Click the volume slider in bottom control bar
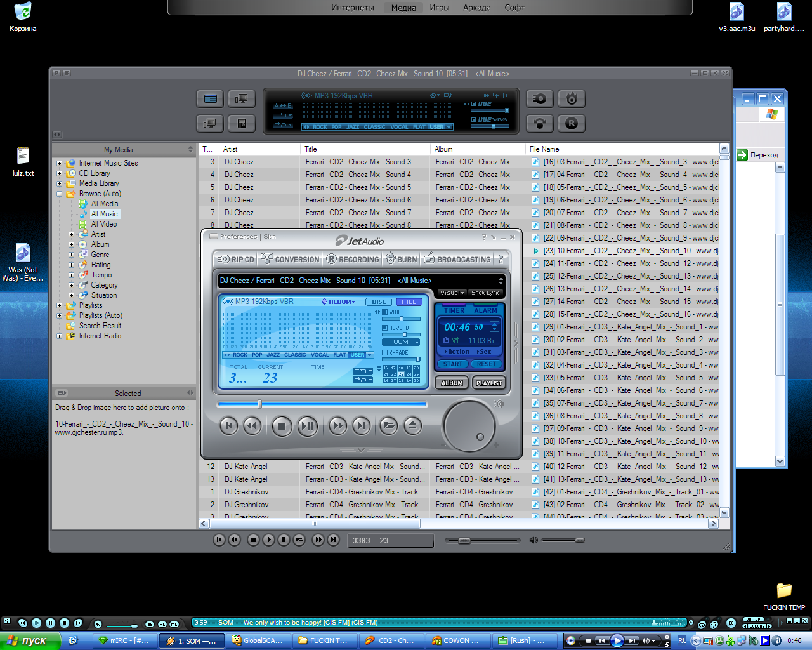Viewport: 812px width, 650px height. coord(562,540)
